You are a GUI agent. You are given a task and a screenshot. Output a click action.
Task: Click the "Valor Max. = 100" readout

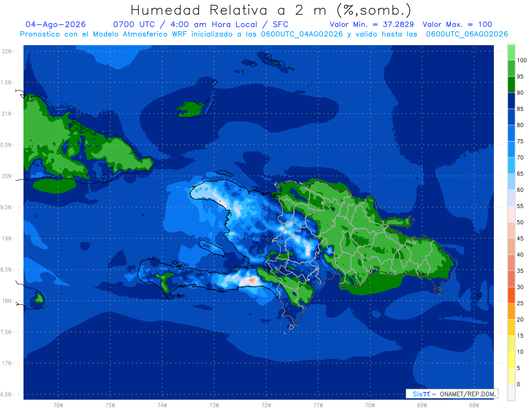[x=457, y=24]
